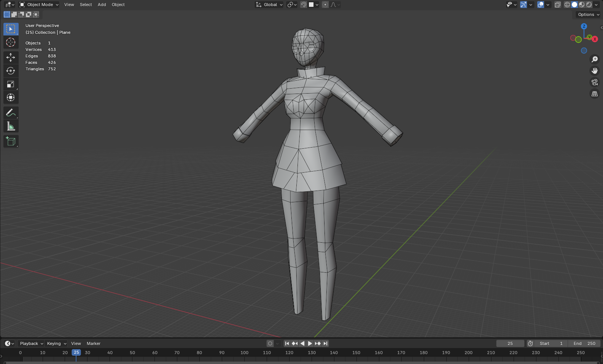This screenshot has height=364, width=603.
Task: Jump to the end frame
Action: (x=325, y=343)
